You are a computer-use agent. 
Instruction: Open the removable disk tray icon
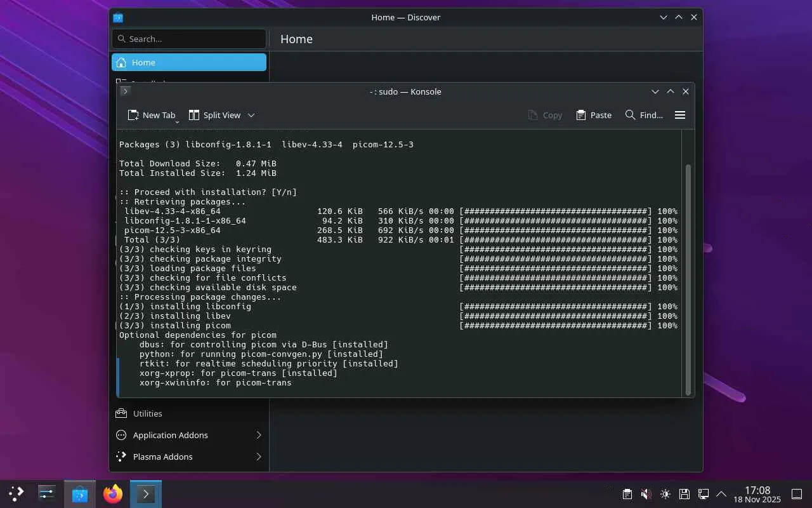pos(684,494)
